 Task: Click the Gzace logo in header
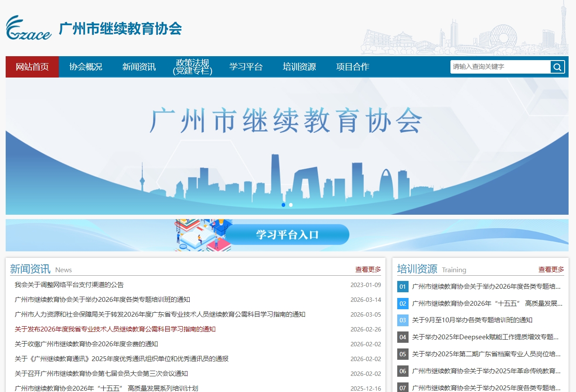point(29,28)
